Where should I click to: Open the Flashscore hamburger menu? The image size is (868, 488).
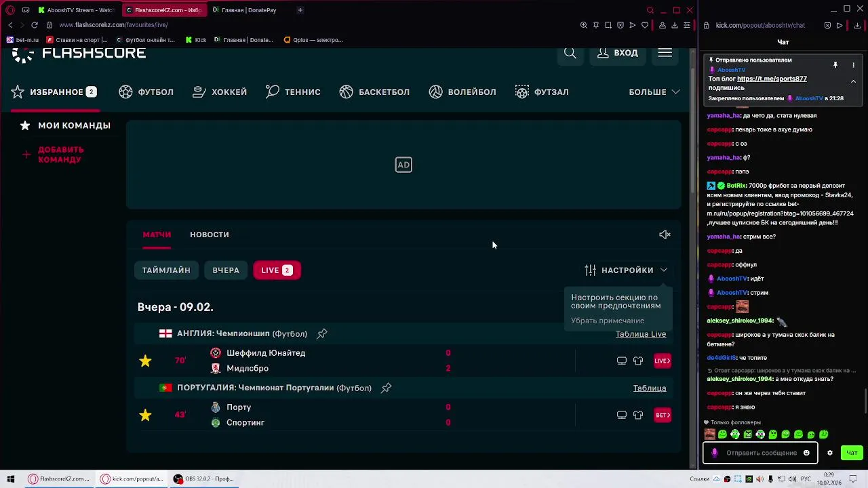pos(665,53)
